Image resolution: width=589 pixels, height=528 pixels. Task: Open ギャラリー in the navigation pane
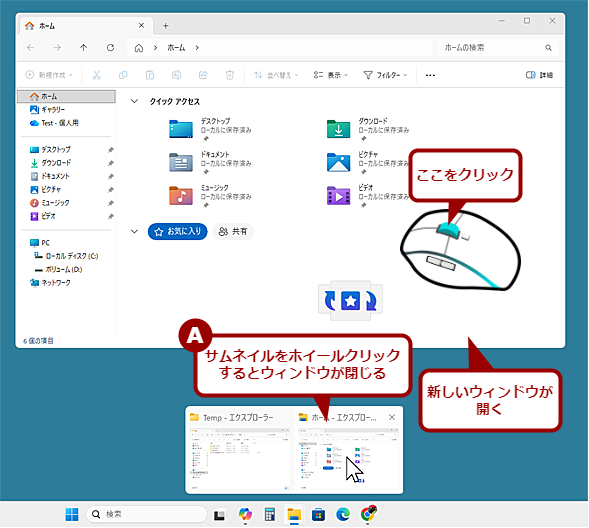coord(47,110)
